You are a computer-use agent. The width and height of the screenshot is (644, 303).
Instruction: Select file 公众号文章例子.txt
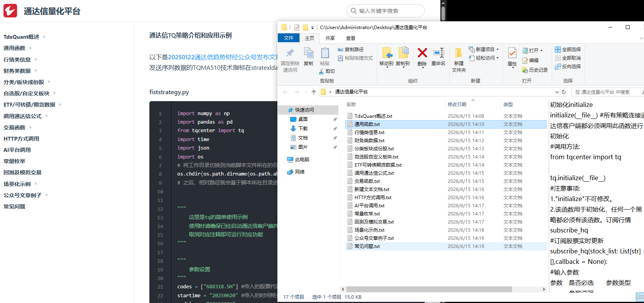pyautogui.click(x=374, y=238)
